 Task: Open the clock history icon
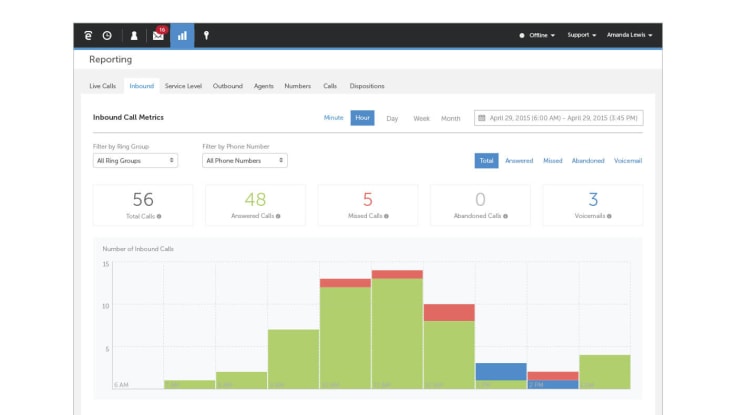click(107, 36)
